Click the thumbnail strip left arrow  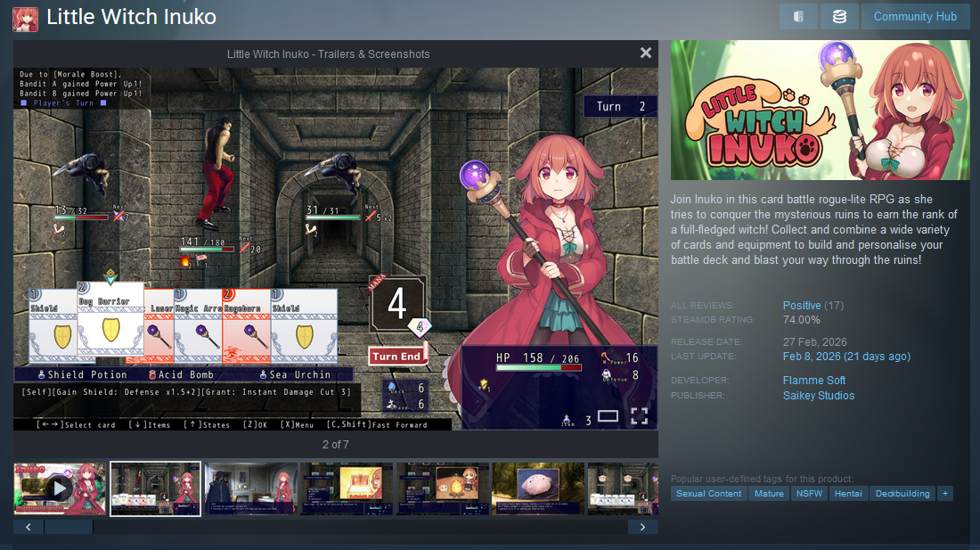[29, 527]
